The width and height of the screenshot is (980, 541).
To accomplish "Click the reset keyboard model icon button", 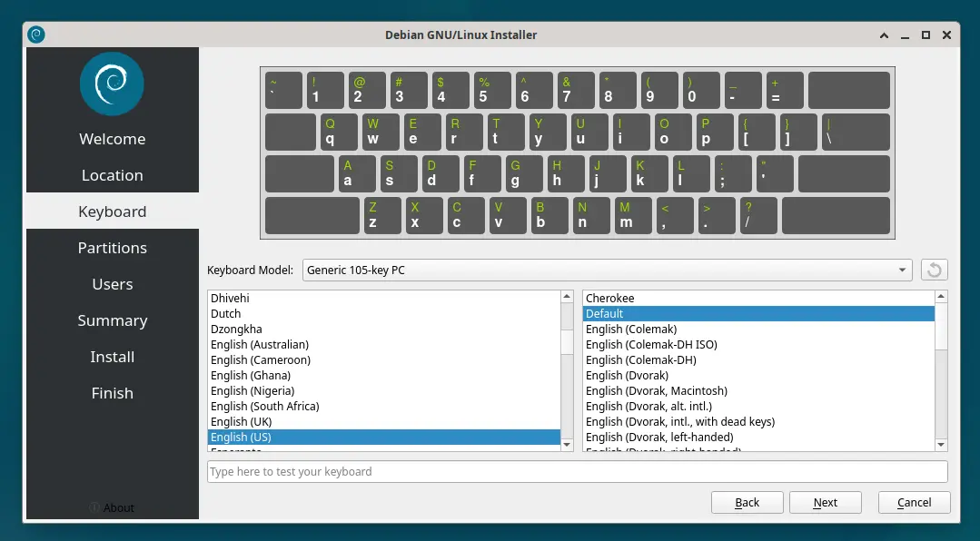I will tap(935, 270).
